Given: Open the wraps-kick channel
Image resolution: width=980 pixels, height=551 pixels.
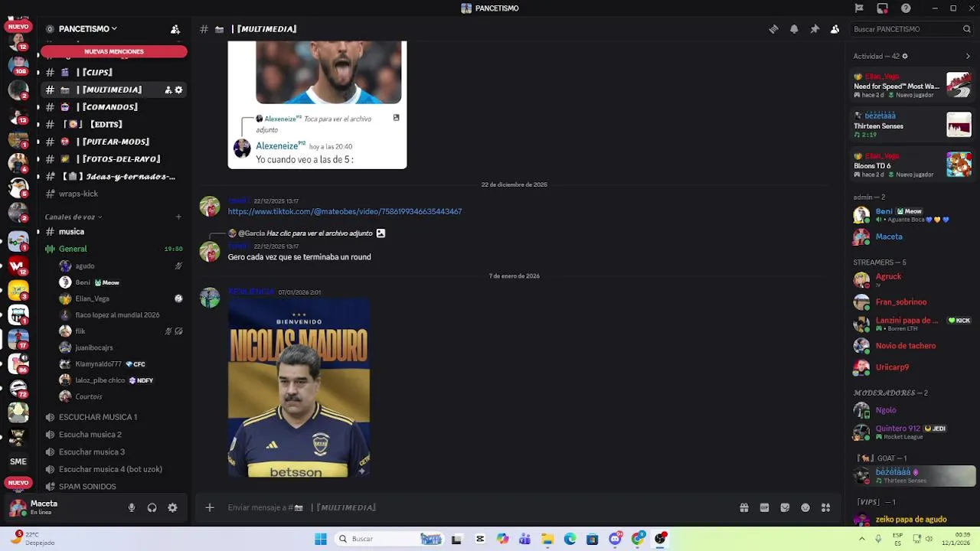Looking at the screenshot, I should click(x=113, y=194).
